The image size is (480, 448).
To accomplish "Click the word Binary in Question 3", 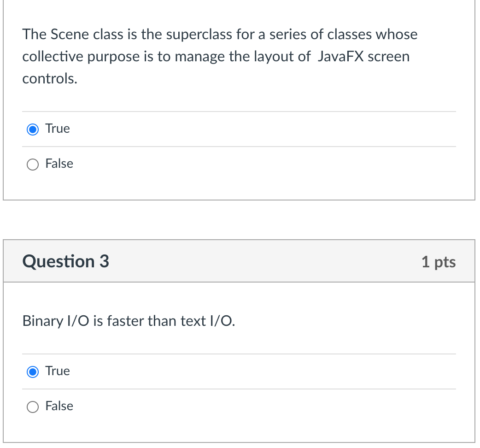I will (43, 322).
